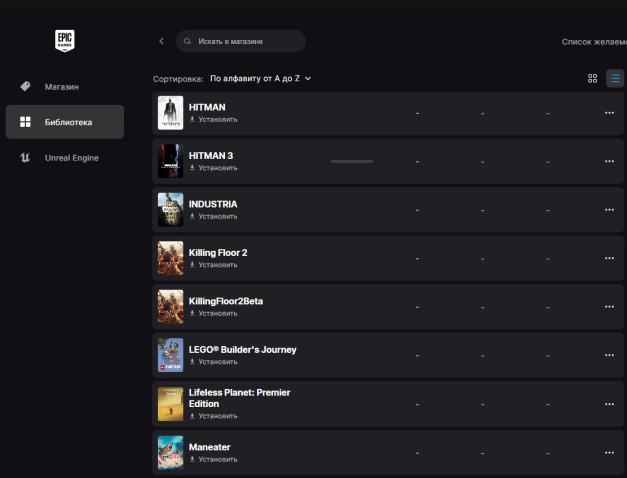Image resolution: width=627 pixels, height=478 pixels.
Task: Open Список желаемого wishlist link
Action: 594,42
